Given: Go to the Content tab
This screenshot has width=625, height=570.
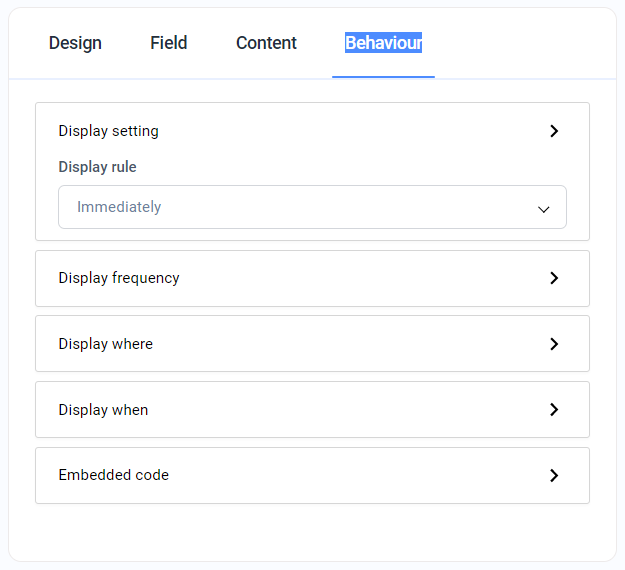Looking at the screenshot, I should pyautogui.click(x=266, y=43).
